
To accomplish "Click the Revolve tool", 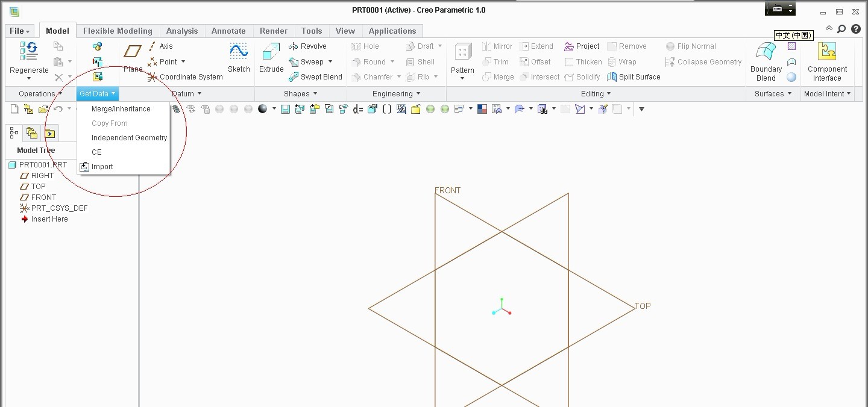I will tap(310, 46).
